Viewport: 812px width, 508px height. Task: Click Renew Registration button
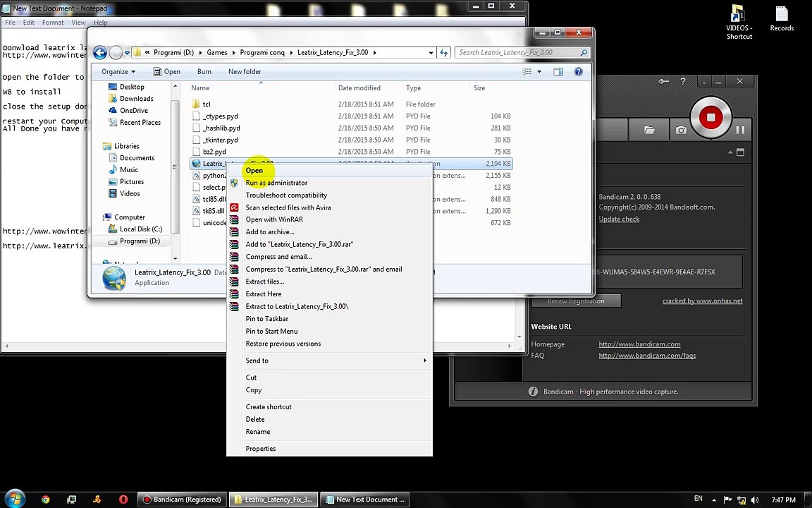(576, 301)
